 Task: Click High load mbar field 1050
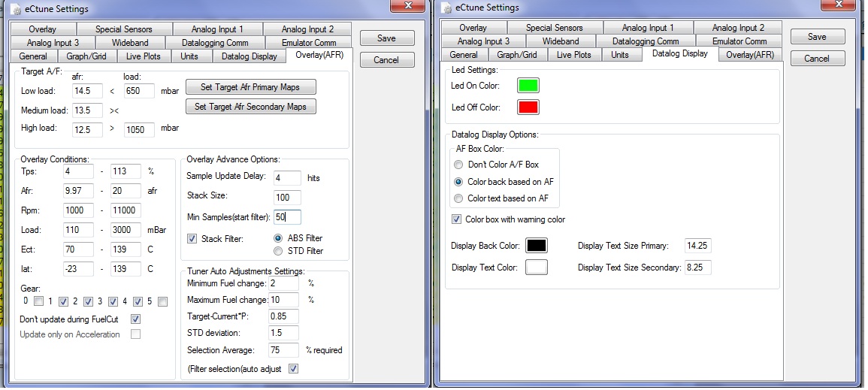pyautogui.click(x=139, y=129)
